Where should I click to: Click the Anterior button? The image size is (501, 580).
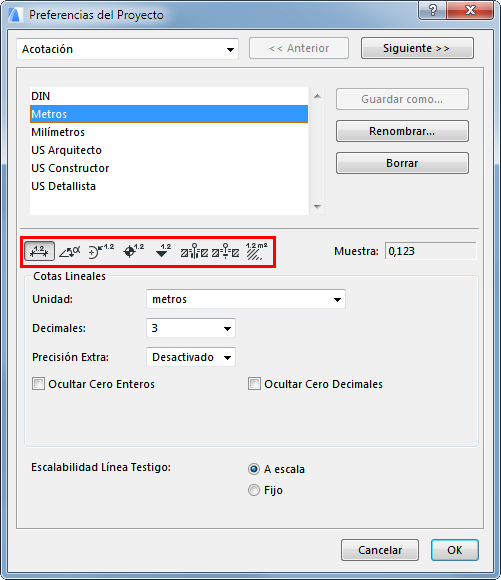[299, 48]
